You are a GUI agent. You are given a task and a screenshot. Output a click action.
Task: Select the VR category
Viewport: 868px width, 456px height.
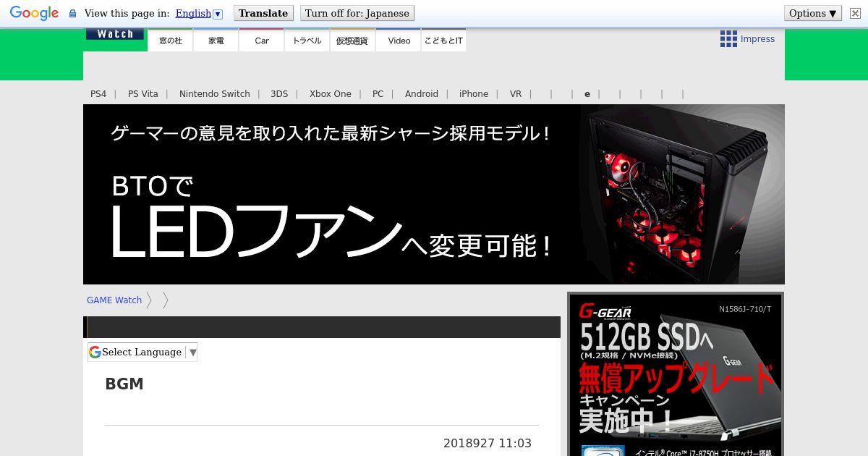[516, 94]
